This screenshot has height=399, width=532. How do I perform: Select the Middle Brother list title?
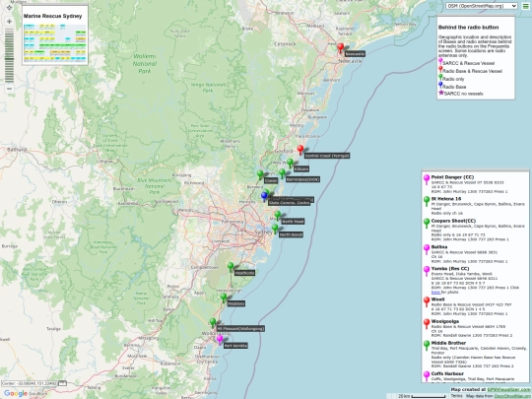coord(448,343)
